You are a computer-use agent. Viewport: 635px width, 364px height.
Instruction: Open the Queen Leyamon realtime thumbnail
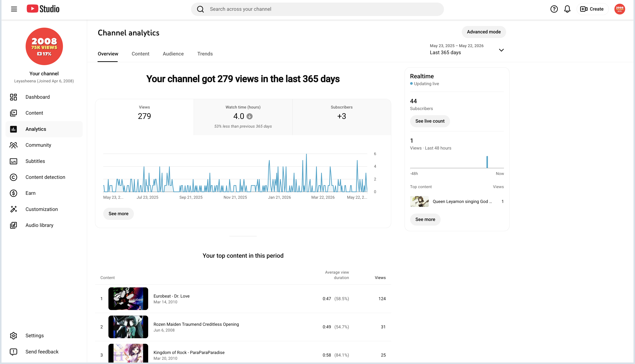click(x=419, y=201)
